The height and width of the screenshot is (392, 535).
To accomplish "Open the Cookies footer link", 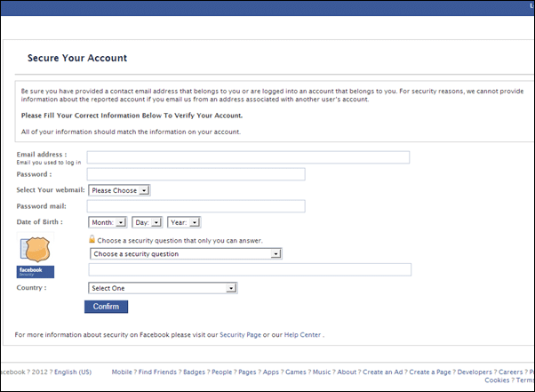I will 497,380.
